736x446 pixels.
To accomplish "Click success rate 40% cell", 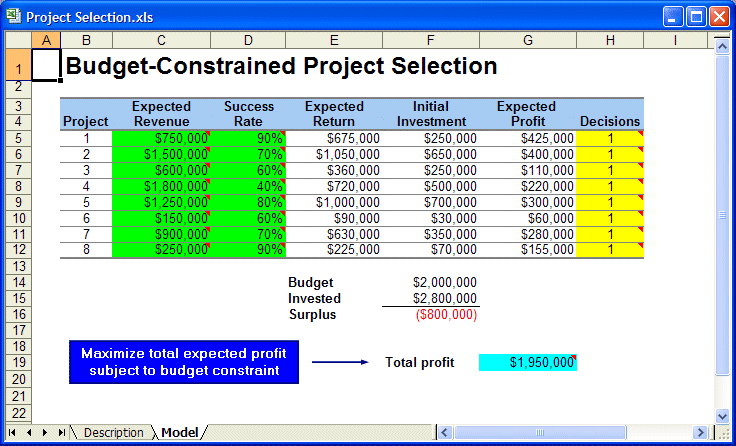I will tap(248, 186).
